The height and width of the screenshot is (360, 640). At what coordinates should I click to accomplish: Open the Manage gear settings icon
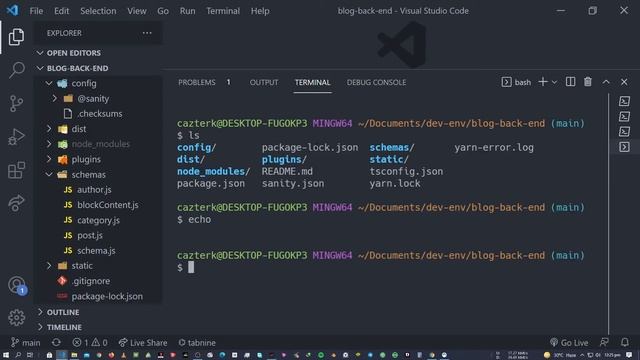coord(16,317)
